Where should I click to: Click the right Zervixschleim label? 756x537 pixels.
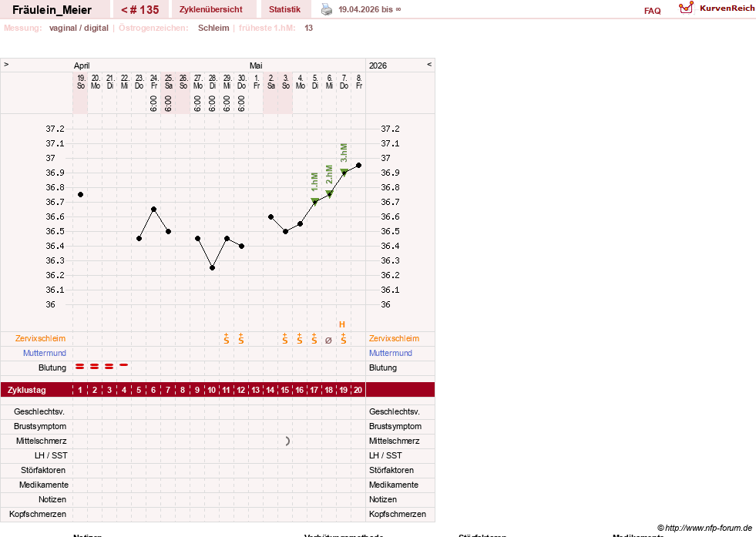pos(394,338)
